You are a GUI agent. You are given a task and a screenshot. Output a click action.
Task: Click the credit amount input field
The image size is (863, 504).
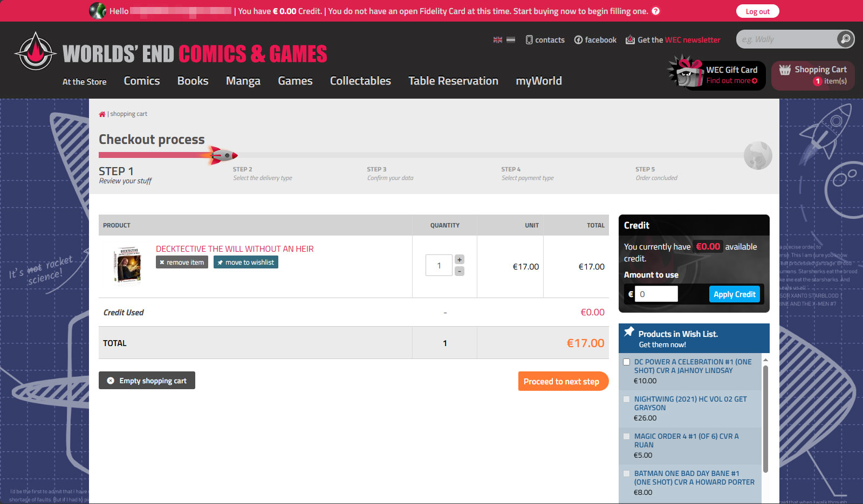point(656,294)
